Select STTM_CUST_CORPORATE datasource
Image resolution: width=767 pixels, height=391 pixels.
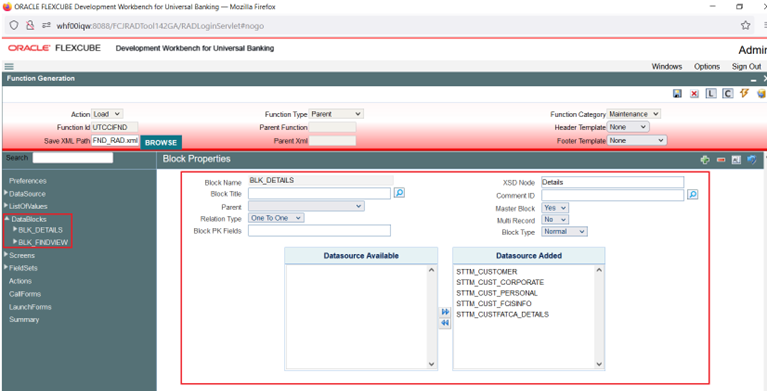[500, 282]
